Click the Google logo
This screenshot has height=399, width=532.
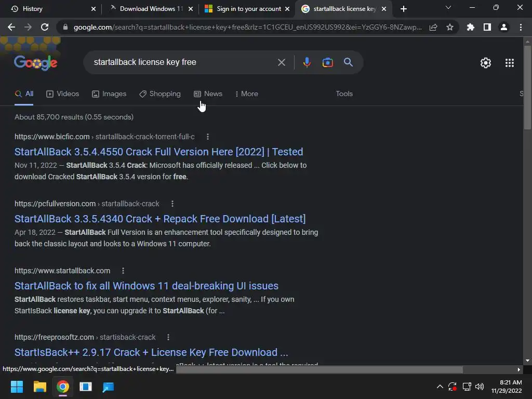(36, 63)
